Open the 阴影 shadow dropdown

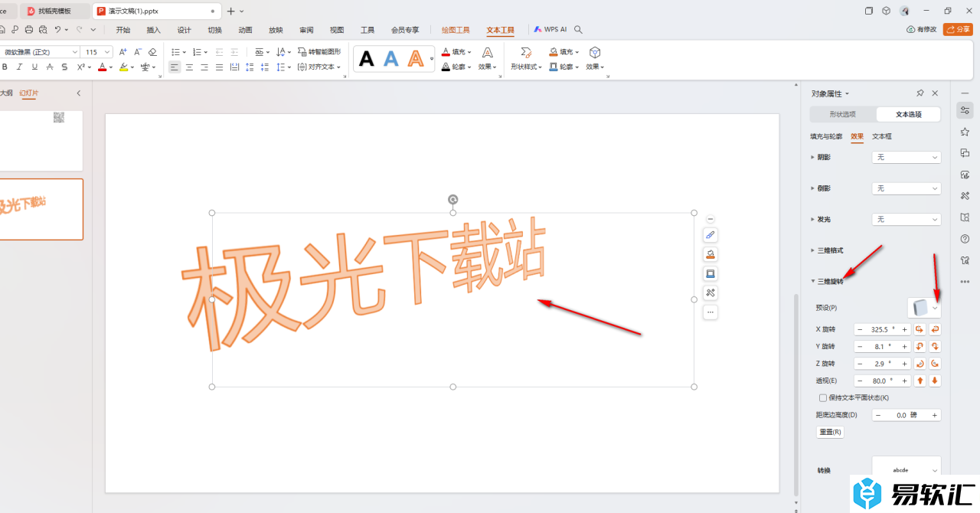coord(906,157)
